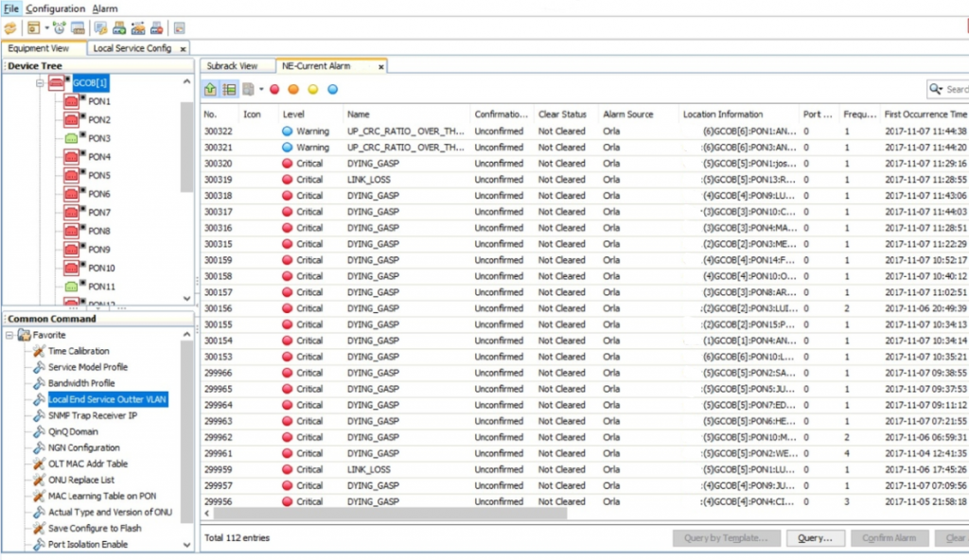Click the GCOB[1] red card icon
Viewport: 969px width, 560px height.
[57, 83]
